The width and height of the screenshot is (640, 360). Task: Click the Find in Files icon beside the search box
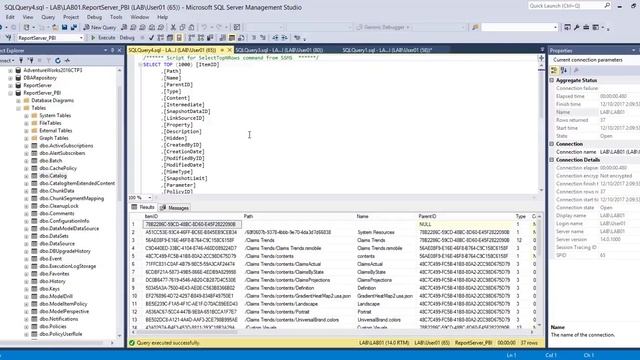[x=475, y=27]
